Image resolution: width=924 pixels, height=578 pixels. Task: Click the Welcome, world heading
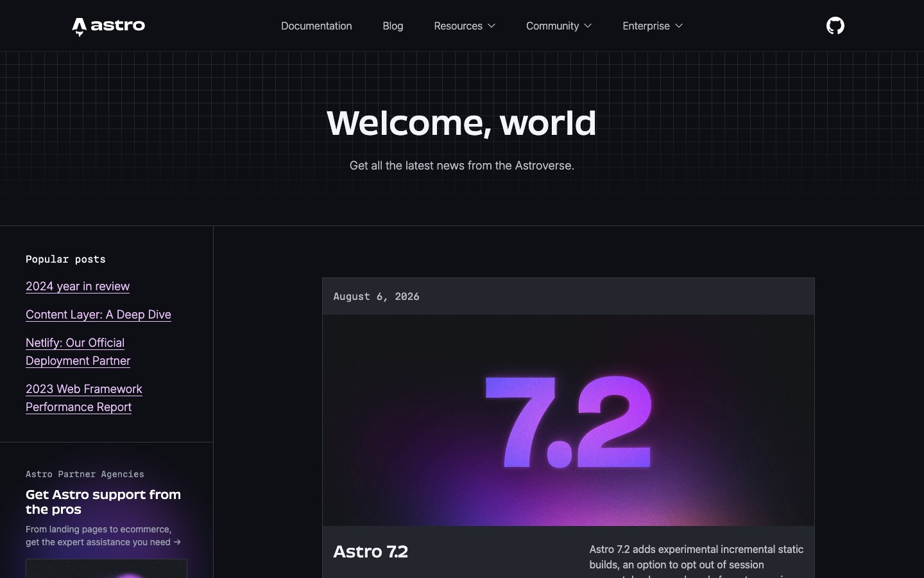click(461, 123)
